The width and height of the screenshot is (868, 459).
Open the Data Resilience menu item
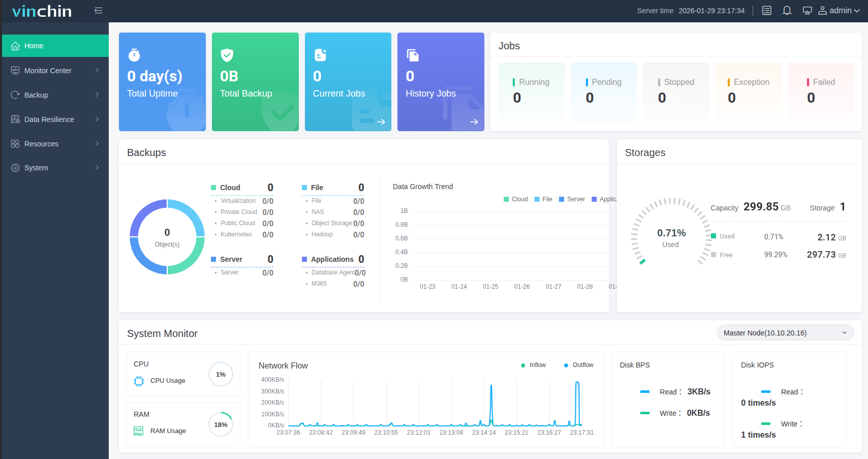(x=55, y=119)
